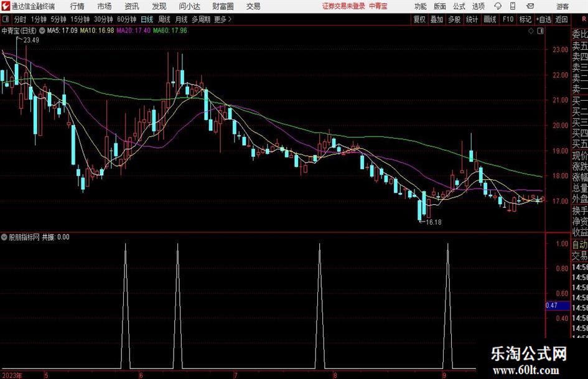588x379 pixels.
Task: Toggle the left panel layout icon
Action: (x=5, y=19)
